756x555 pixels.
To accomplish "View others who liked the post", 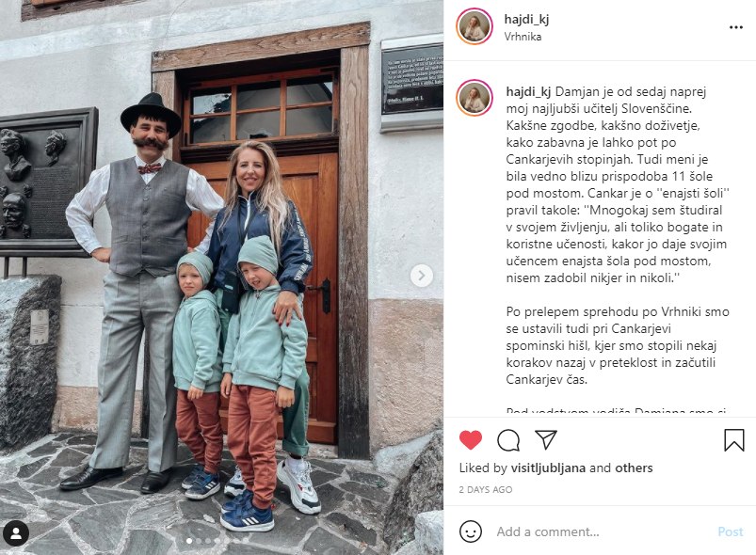I will [x=634, y=468].
